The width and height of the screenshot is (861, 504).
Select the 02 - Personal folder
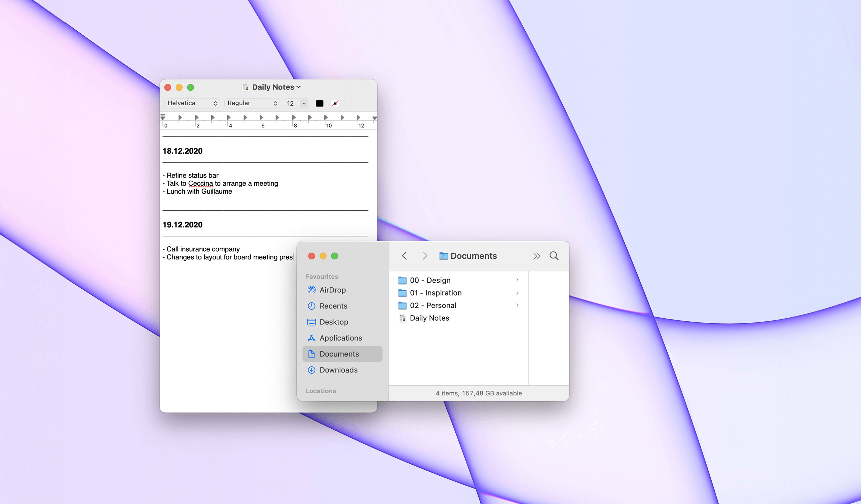(433, 305)
